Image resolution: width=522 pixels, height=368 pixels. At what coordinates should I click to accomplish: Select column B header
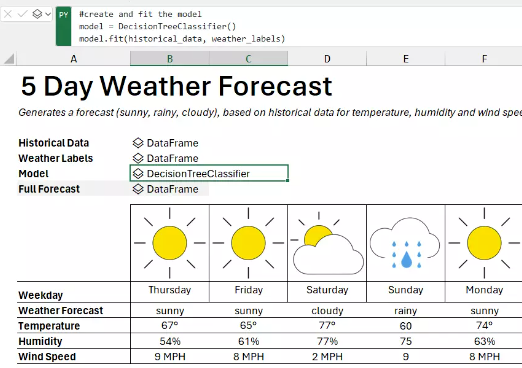pyautogui.click(x=170, y=59)
